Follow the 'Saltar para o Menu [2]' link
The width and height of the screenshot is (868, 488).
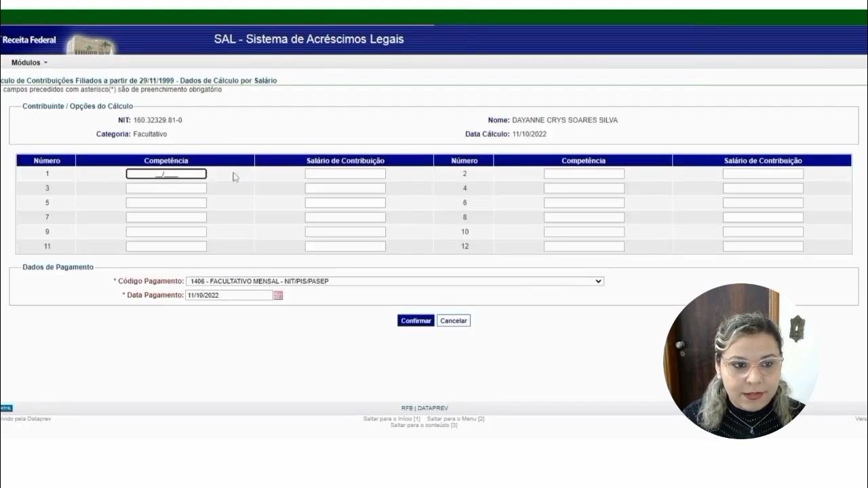click(x=456, y=419)
